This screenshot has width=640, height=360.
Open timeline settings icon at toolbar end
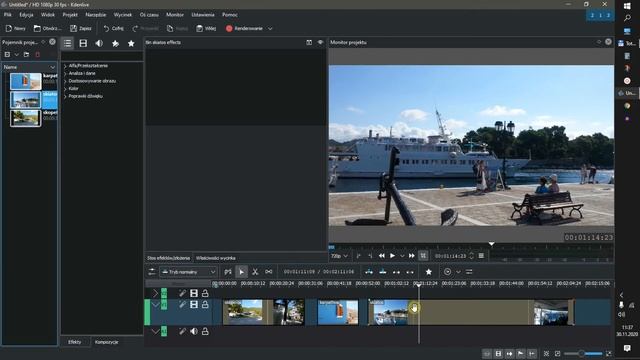pyautogui.click(x=469, y=272)
